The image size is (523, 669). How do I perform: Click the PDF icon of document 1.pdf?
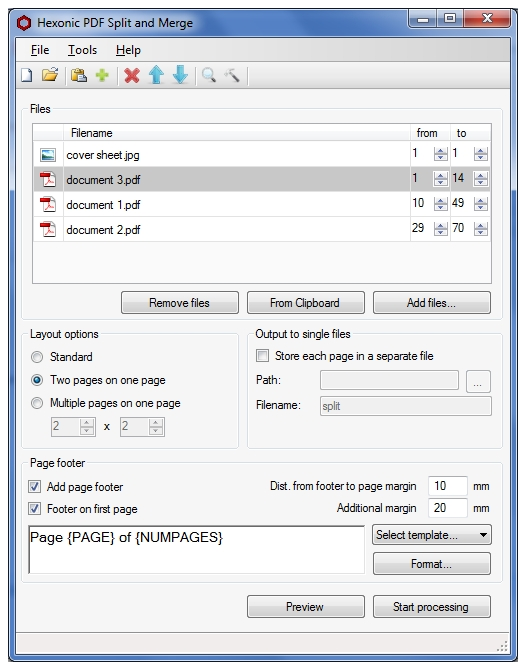click(x=48, y=204)
